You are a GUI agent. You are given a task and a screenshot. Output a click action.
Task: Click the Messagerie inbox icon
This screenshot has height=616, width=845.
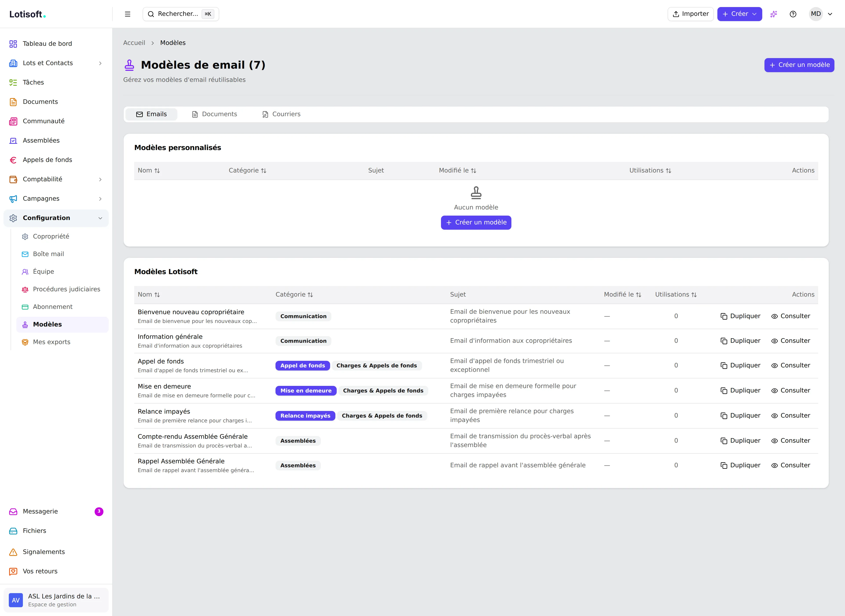(x=13, y=511)
